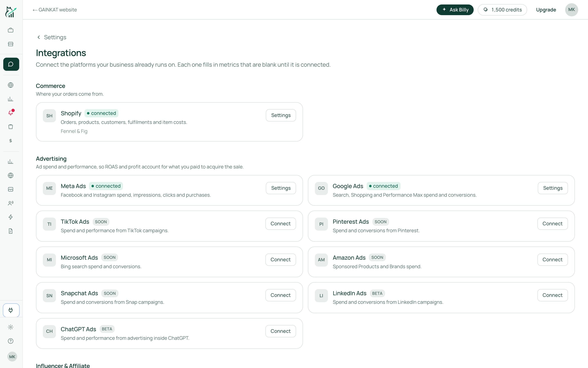Image resolution: width=588 pixels, height=368 pixels.
Task: Open the image picture sidebar icon
Action: point(11,189)
